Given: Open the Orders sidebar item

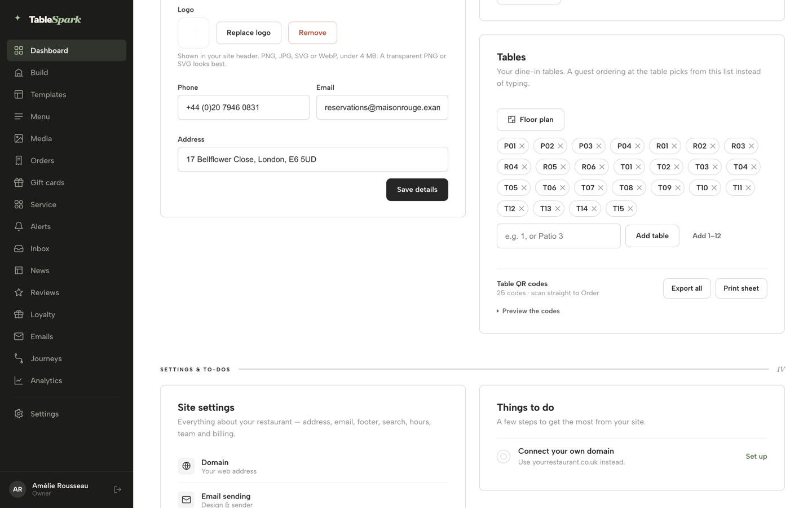Looking at the screenshot, I should tap(67, 160).
